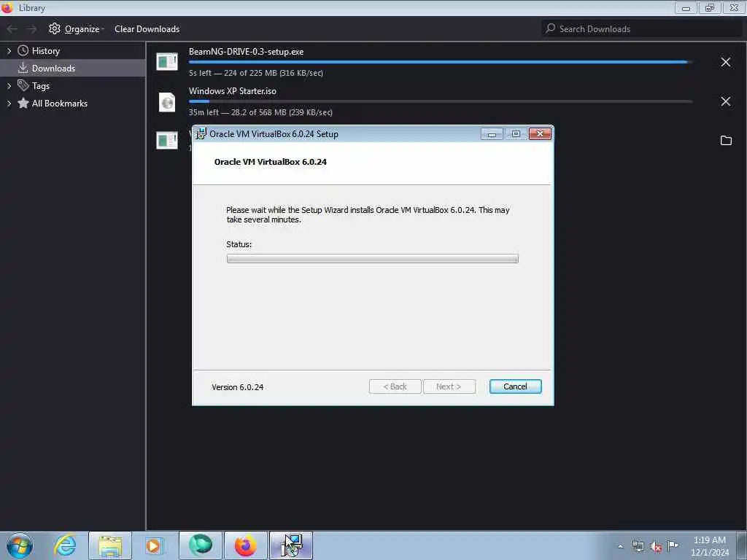
Task: Click "5s left — 224 of 225 MB" status
Action: (256, 73)
